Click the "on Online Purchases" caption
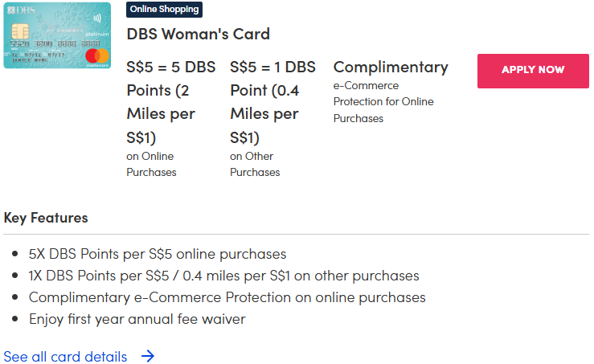 click(x=151, y=164)
